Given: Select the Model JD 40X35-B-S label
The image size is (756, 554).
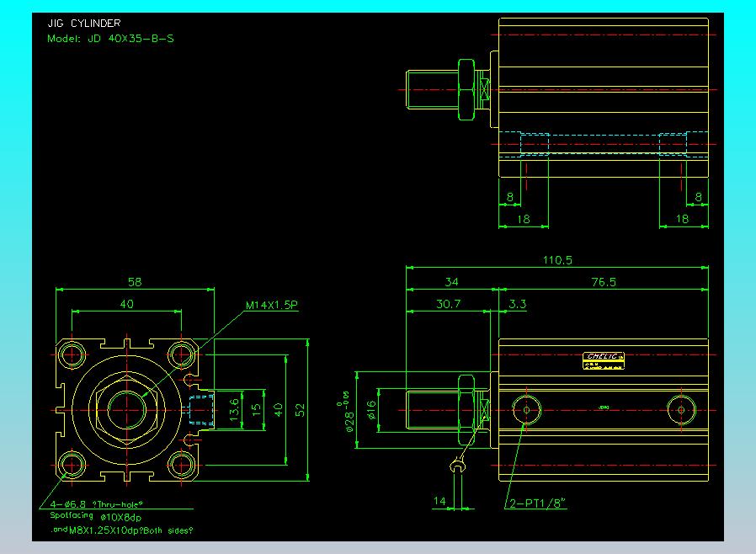Looking at the screenshot, I should (x=110, y=39).
